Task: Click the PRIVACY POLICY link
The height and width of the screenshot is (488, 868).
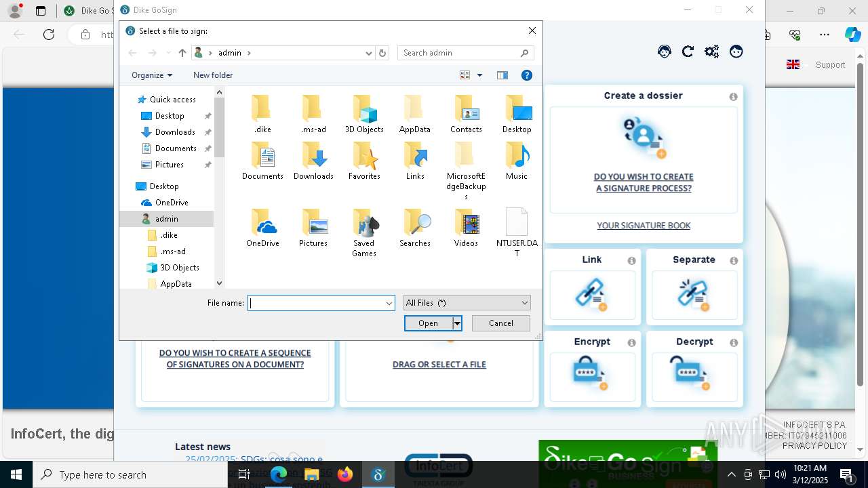Action: (x=814, y=446)
